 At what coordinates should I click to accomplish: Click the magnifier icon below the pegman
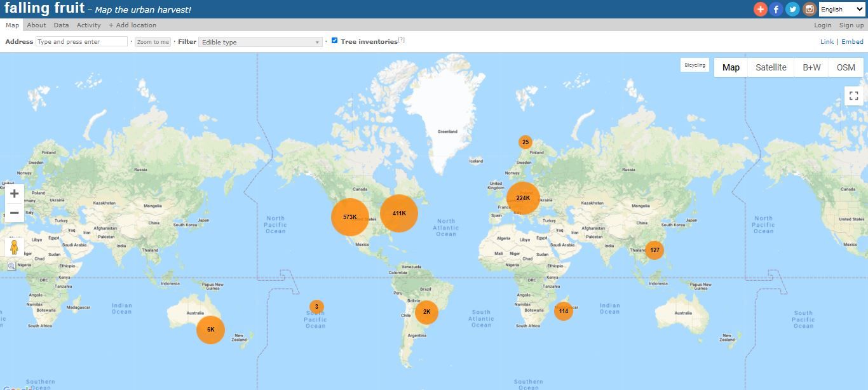tap(11, 267)
